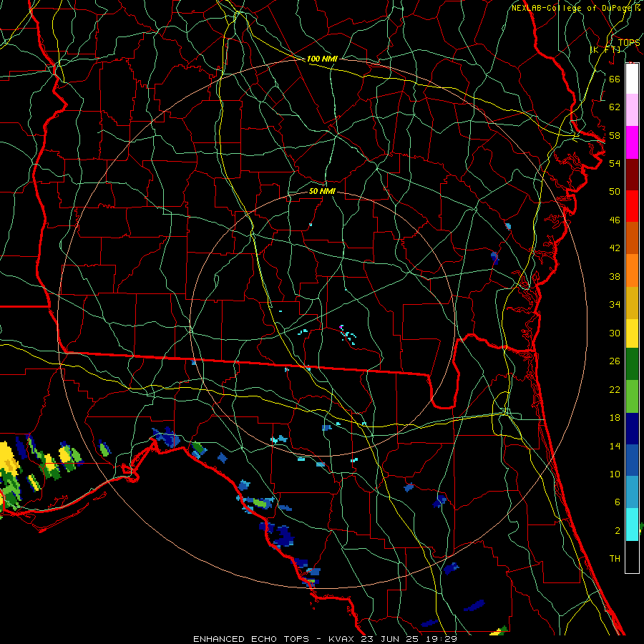Click the magenta legend swatch
Screen dimensions: 644x644
click(x=632, y=142)
